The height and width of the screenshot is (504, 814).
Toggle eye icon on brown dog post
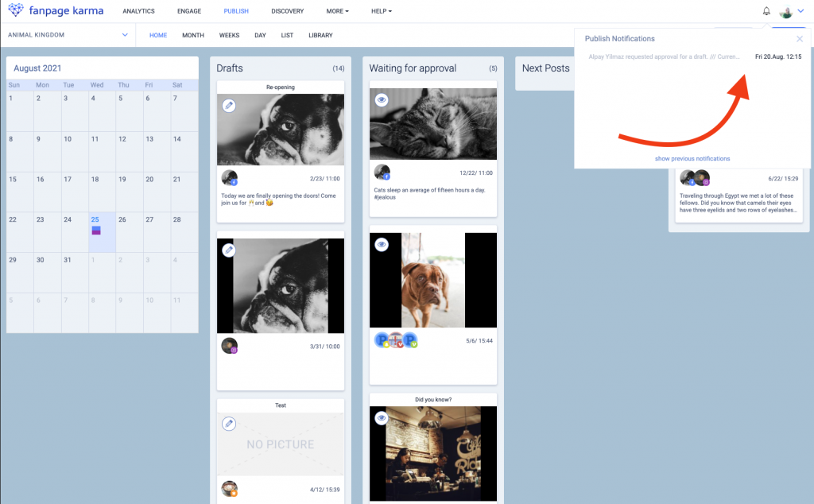382,245
